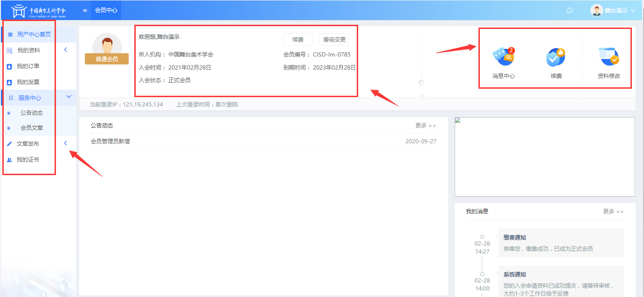Click the broken banner image placeholder
The height and width of the screenshot is (297, 644).
(544, 156)
